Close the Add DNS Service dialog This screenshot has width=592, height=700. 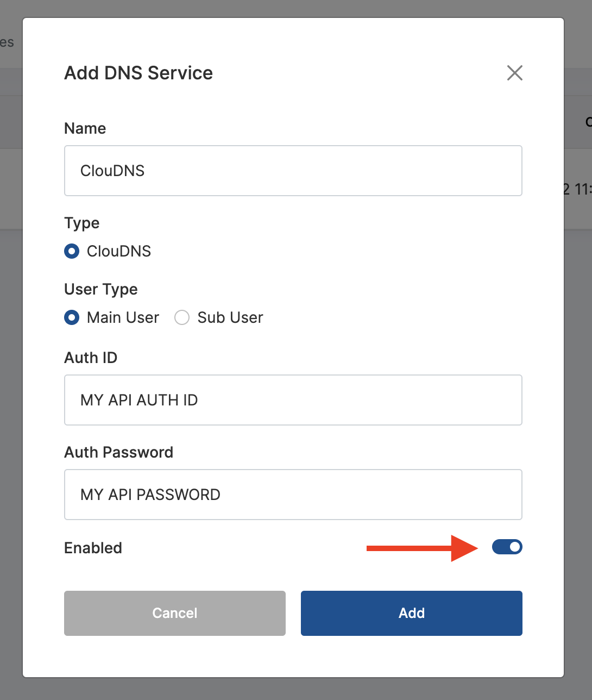pyautogui.click(x=514, y=73)
